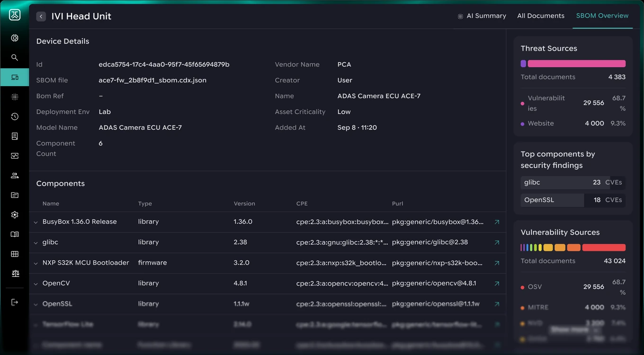Click the cpe:2.3:a:gnu:glibc CPE cell
644x355 pixels.
click(x=342, y=242)
